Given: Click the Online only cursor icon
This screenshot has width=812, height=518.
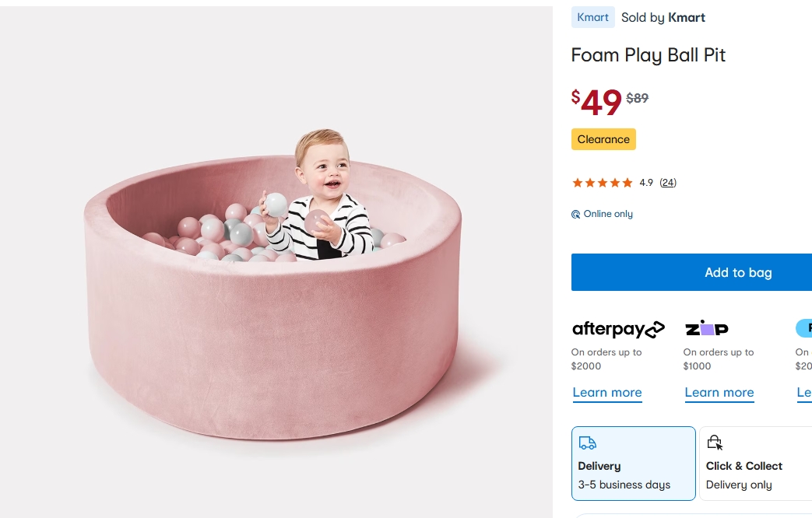Looking at the screenshot, I should pos(576,215).
